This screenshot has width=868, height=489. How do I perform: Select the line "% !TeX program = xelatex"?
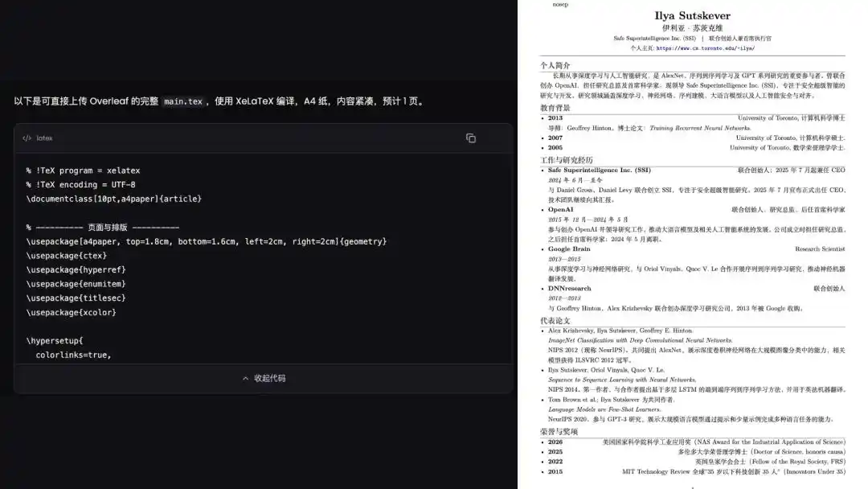83,171
